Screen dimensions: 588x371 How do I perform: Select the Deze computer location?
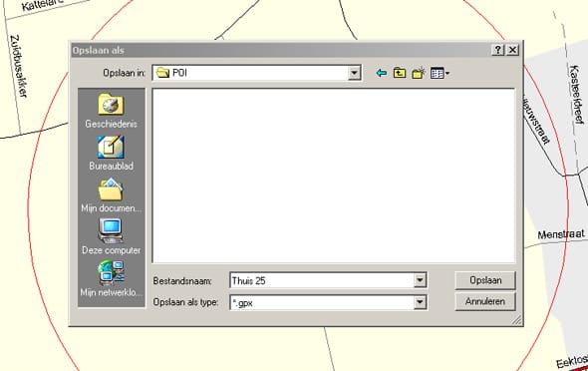coord(111,237)
